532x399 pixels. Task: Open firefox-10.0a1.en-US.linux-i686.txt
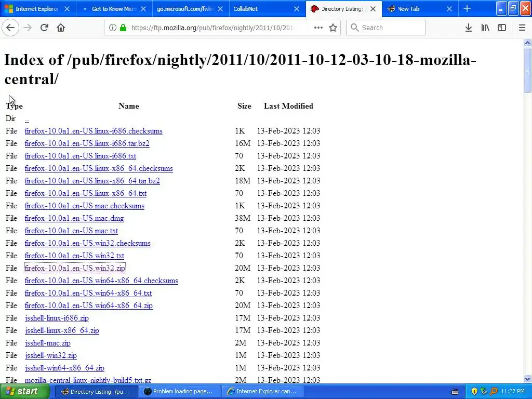81,156
